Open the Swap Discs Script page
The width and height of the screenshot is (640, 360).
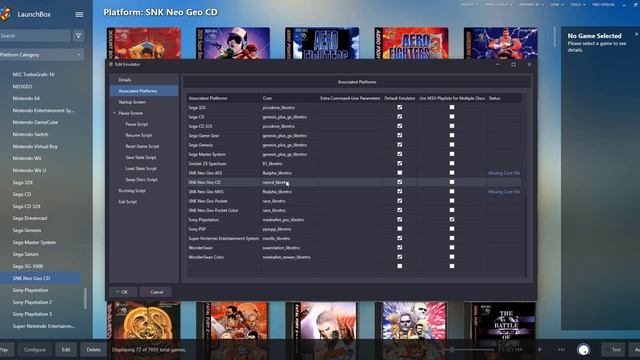142,179
